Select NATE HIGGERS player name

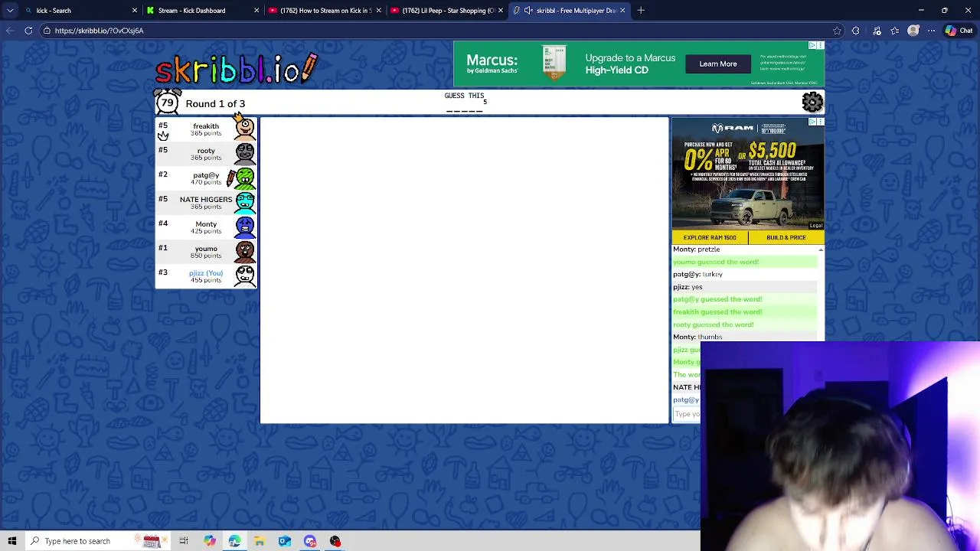[206, 199]
